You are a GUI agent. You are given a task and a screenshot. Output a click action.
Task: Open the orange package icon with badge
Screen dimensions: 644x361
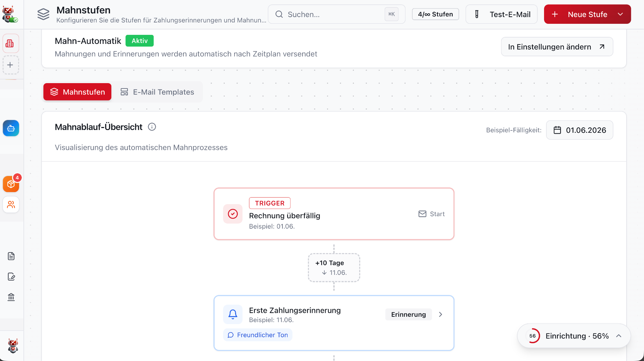pyautogui.click(x=11, y=184)
